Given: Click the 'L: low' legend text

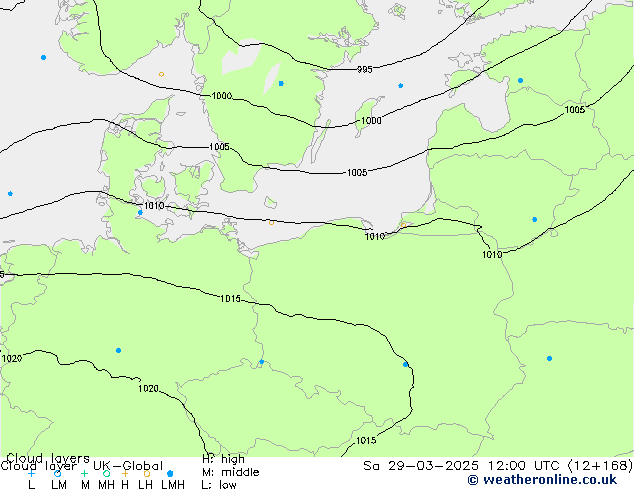Looking at the screenshot, I should click(219, 485).
